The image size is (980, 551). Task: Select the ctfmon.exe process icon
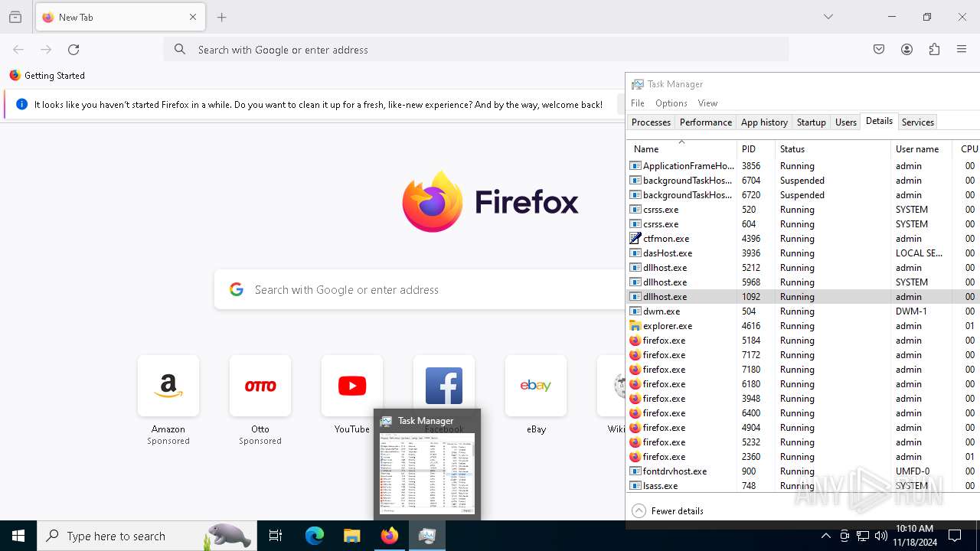635,238
